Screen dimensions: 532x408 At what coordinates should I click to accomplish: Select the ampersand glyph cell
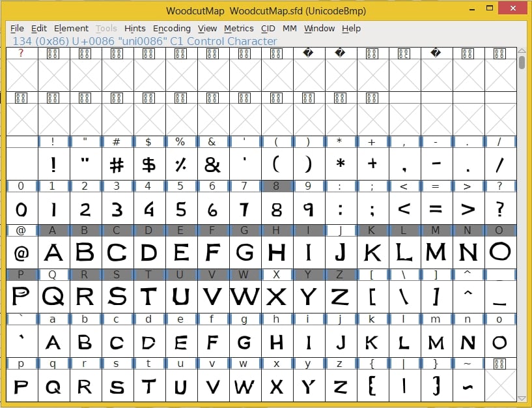click(214, 164)
